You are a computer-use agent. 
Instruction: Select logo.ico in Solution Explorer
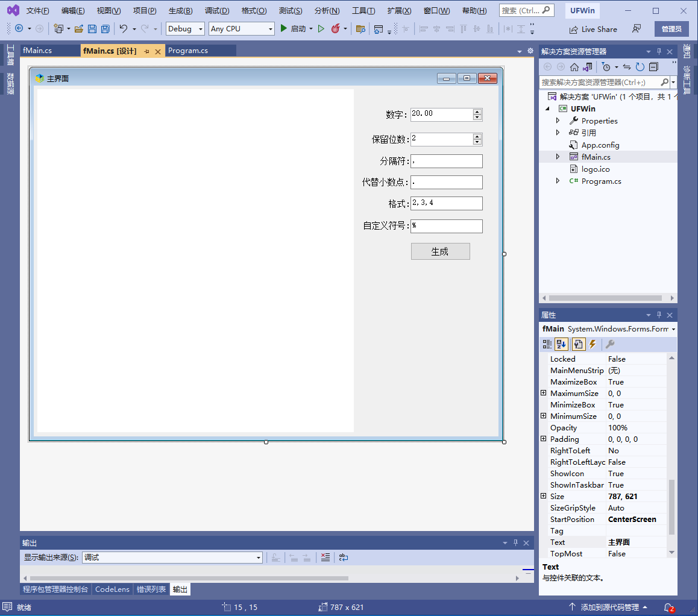[595, 169]
